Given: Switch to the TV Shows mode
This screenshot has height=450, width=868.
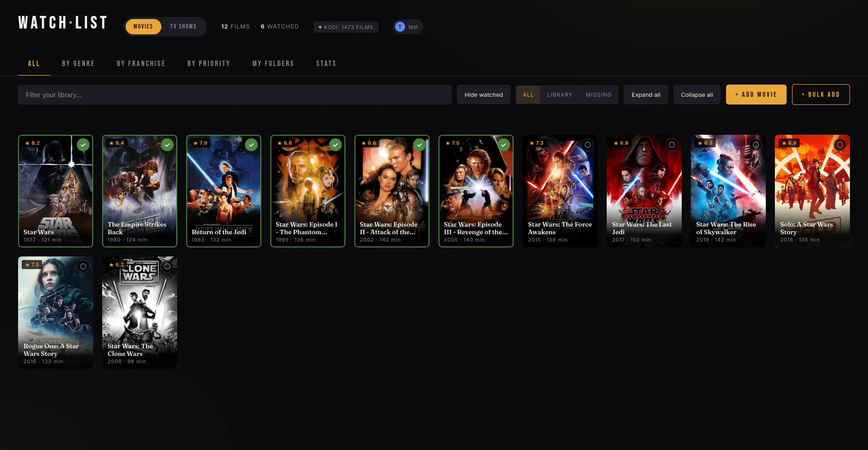Looking at the screenshot, I should (x=184, y=27).
